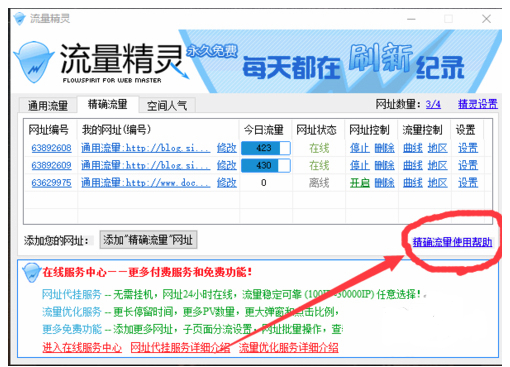Click site ID 63892608
The height and width of the screenshot is (367, 510).
tap(51, 148)
